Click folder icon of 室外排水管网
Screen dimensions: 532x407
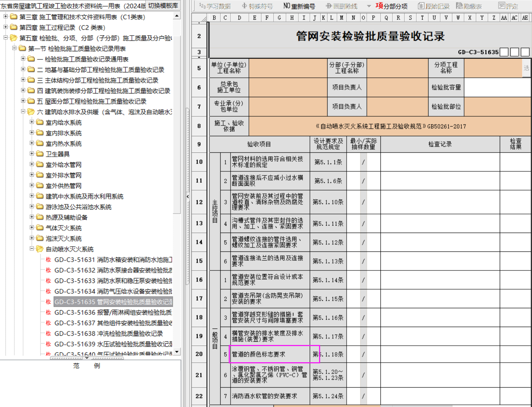tap(40, 175)
